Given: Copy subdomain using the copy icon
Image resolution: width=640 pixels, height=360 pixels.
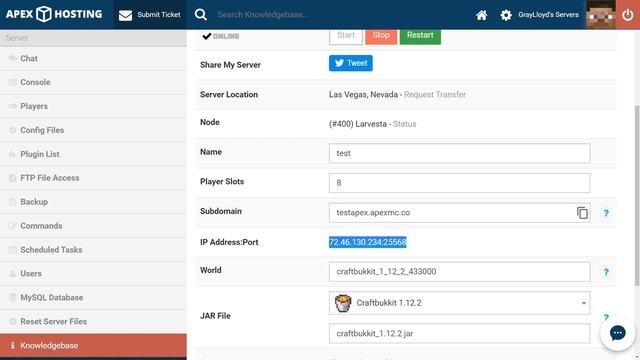Looking at the screenshot, I should [x=582, y=213].
